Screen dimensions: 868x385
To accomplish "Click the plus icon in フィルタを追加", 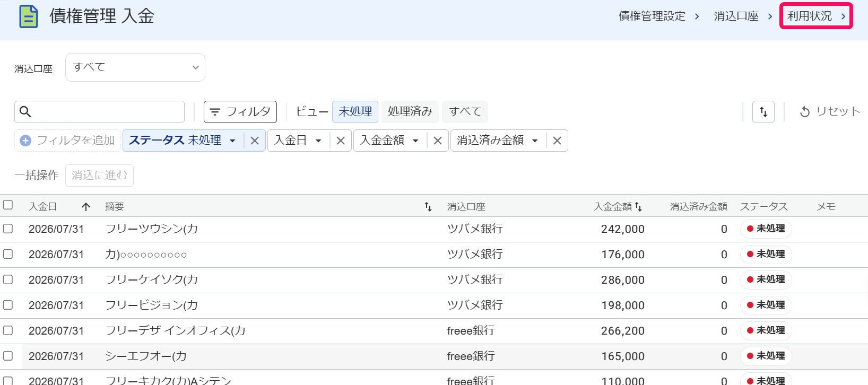I will tap(25, 141).
